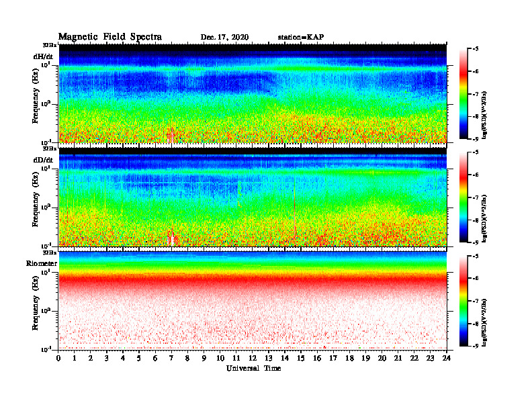Image resolution: width=532 pixels, height=411 pixels.
Task: Click the hour 17 tick label on the time axis
Action: point(333,359)
